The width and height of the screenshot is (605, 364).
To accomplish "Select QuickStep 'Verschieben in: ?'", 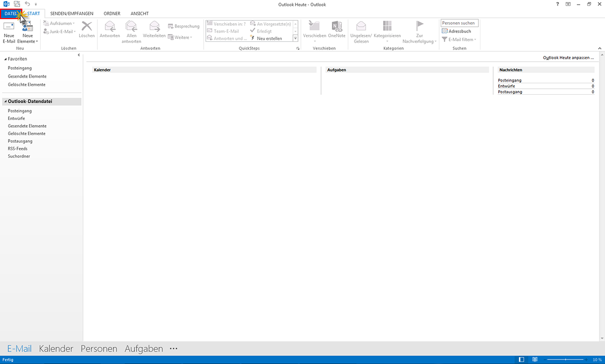I will point(226,24).
